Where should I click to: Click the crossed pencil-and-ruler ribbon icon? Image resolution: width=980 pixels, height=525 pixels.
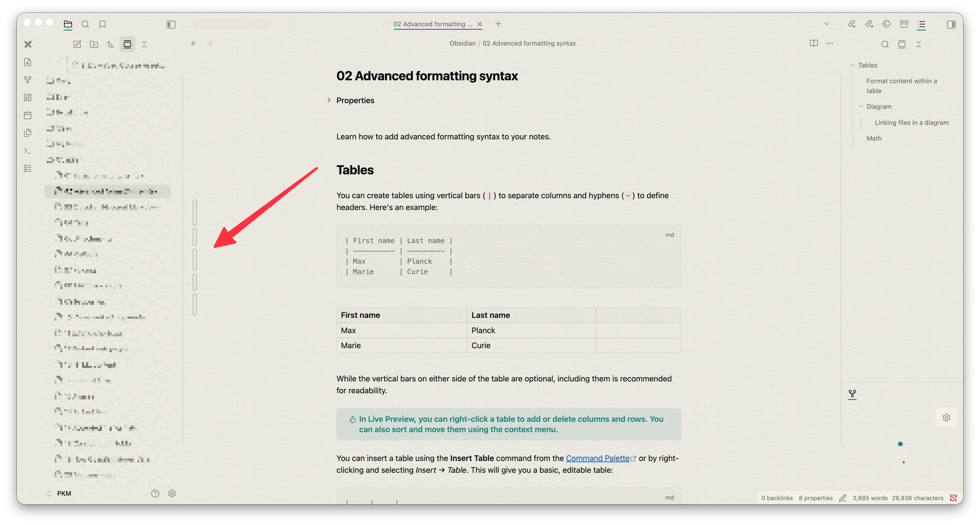point(28,45)
